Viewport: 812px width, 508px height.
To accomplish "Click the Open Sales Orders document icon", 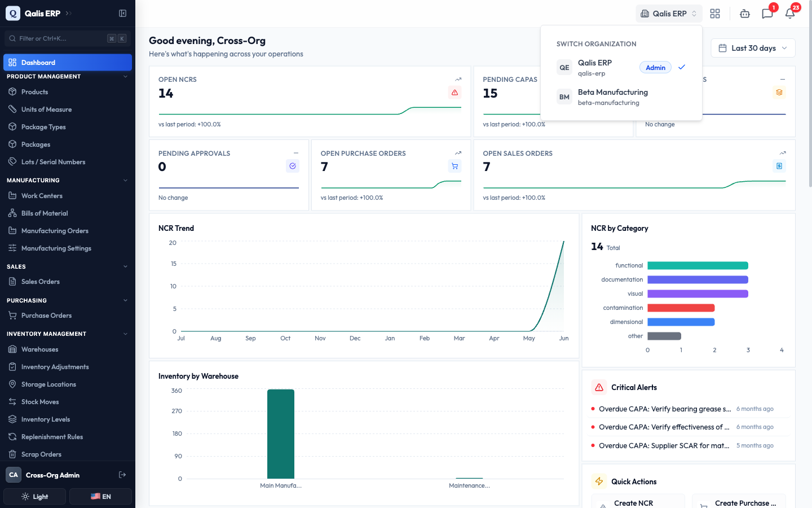I will coord(779,166).
